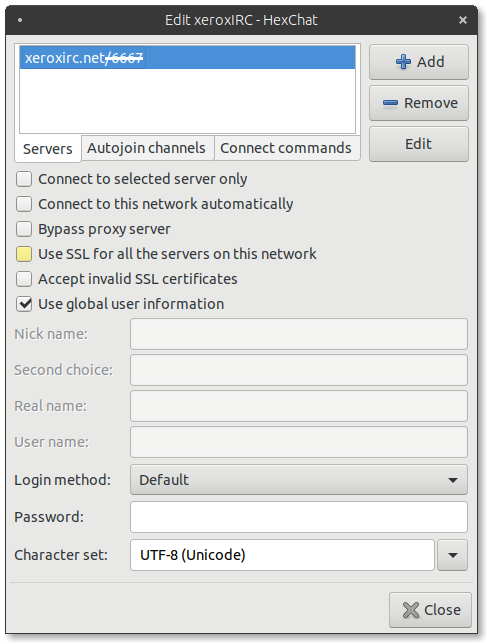Click the Edit server button
487x643 pixels.
[x=419, y=144]
